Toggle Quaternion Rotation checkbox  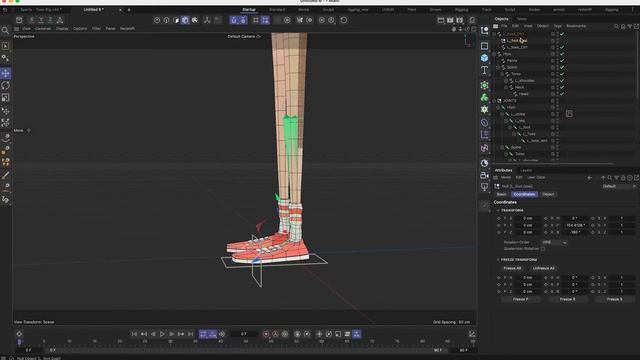pos(543,249)
